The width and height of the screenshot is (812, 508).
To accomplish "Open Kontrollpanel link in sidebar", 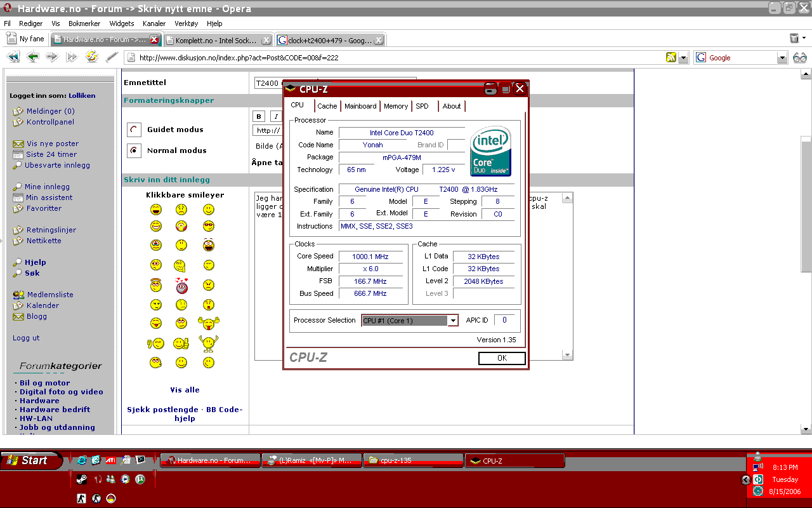I will 50,122.
